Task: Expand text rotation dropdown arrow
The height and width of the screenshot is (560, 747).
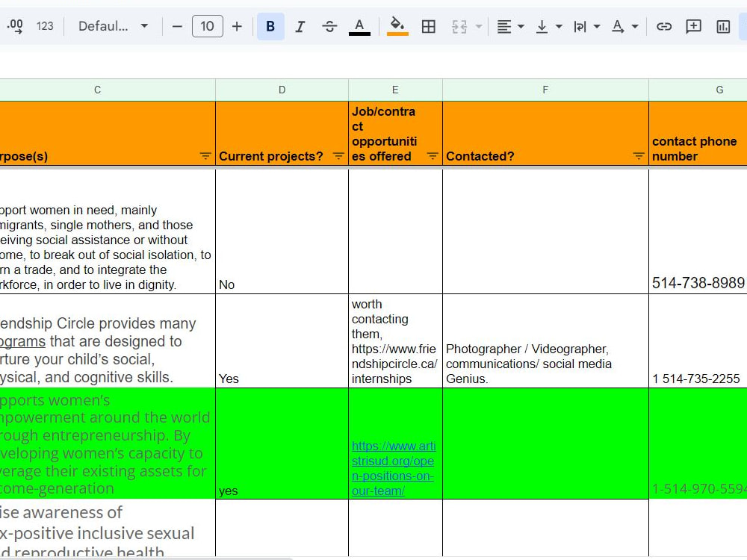Action: pyautogui.click(x=635, y=27)
